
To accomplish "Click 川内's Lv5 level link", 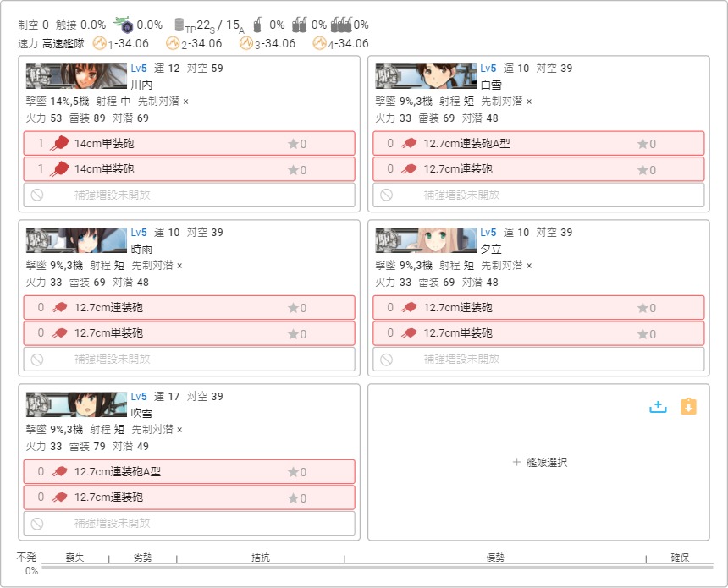I will (x=139, y=69).
